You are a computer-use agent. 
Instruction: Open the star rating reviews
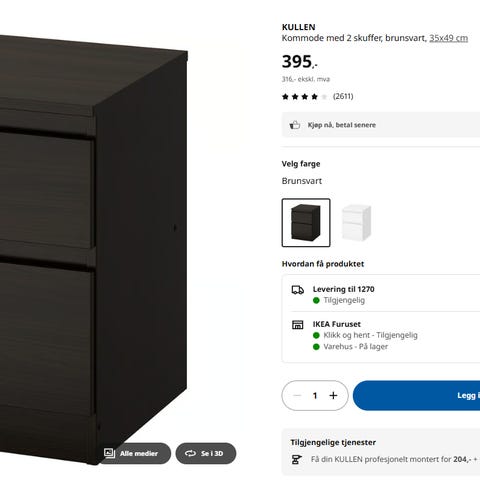(305, 97)
